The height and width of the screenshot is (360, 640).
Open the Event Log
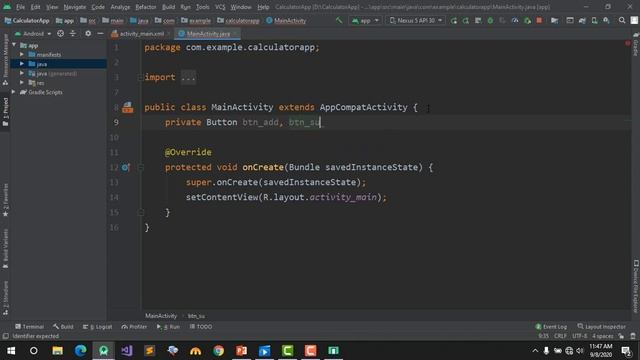[x=551, y=327]
